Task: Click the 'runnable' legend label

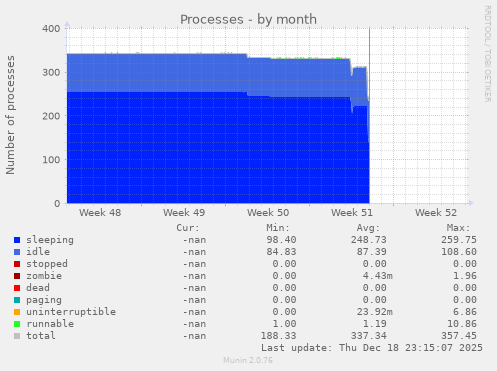Action: [50, 324]
